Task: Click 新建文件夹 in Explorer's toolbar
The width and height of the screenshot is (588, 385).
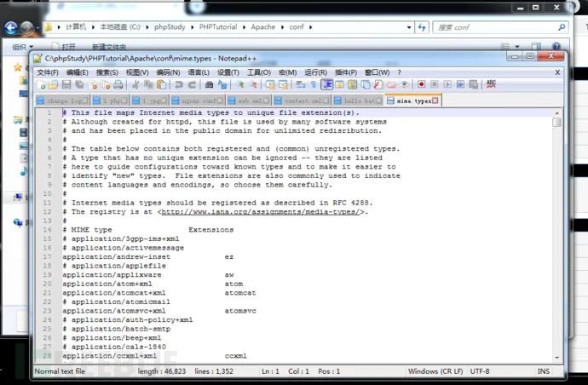Action: tap(109, 47)
